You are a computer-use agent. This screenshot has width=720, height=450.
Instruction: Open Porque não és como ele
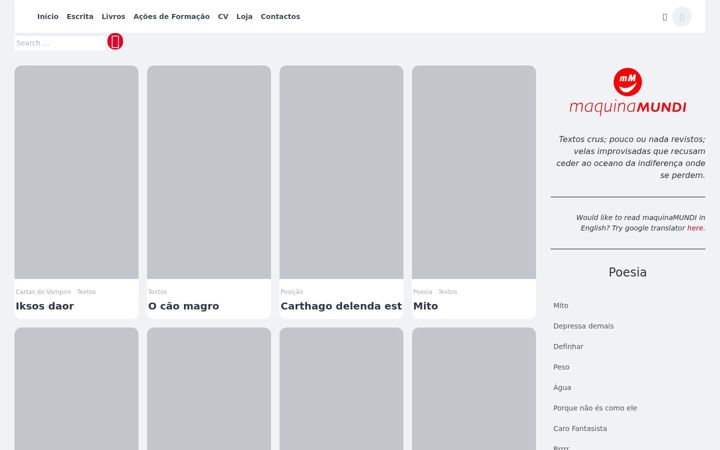[x=595, y=408]
